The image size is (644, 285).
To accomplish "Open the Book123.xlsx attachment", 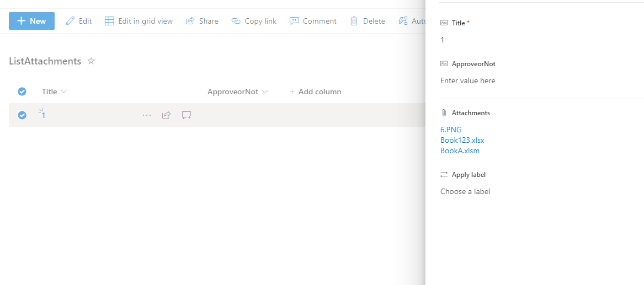I will point(462,140).
